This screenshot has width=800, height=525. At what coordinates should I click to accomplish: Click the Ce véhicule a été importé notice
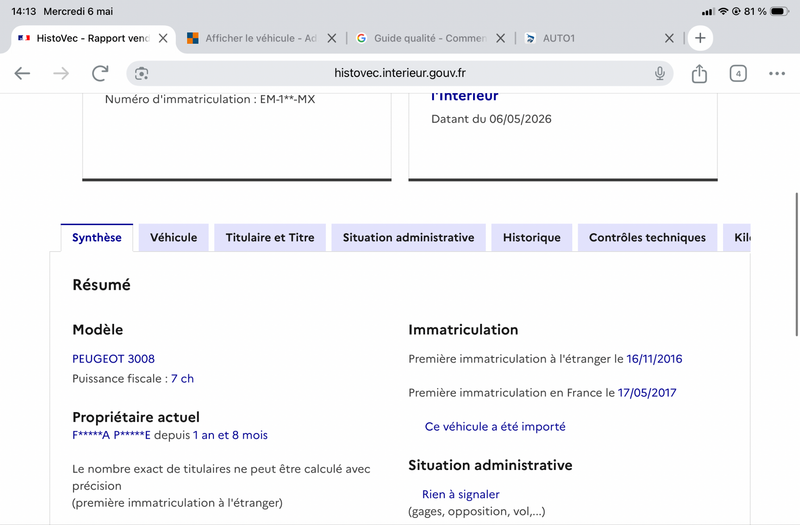click(x=495, y=427)
